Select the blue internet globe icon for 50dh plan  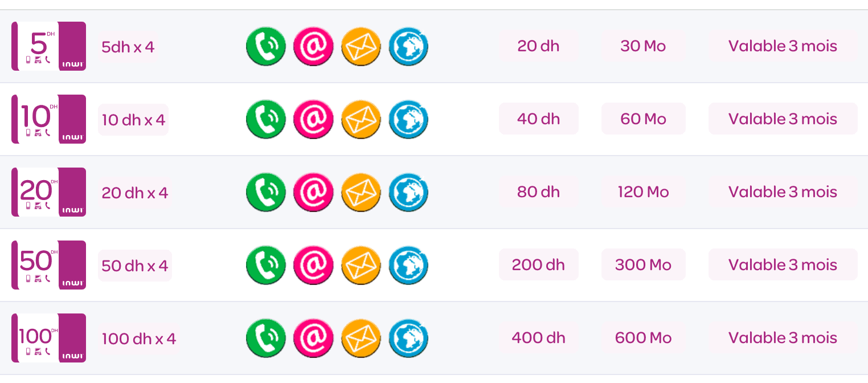coord(408,265)
